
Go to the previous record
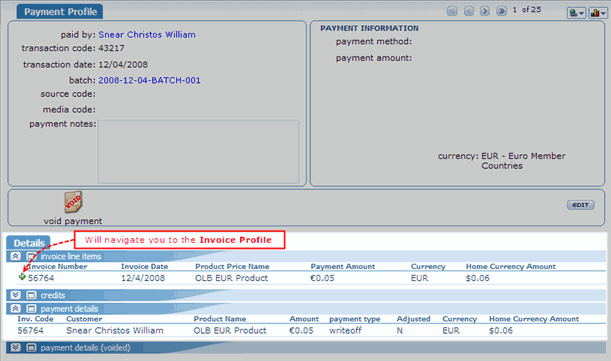(469, 11)
